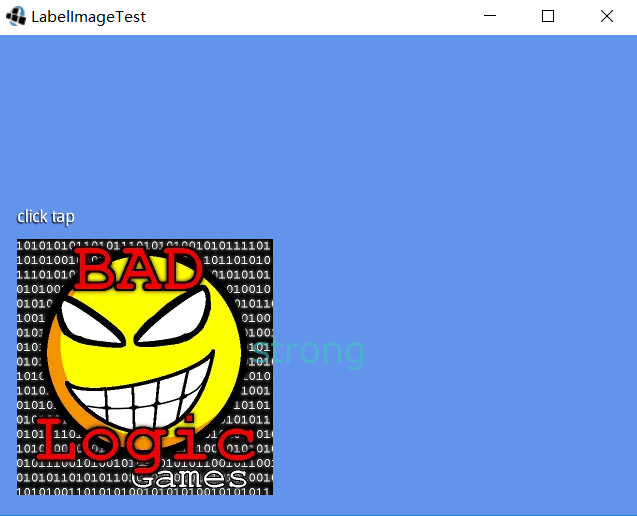Click the LabelImageTest window title text
This screenshot has height=516, width=637.
point(89,17)
